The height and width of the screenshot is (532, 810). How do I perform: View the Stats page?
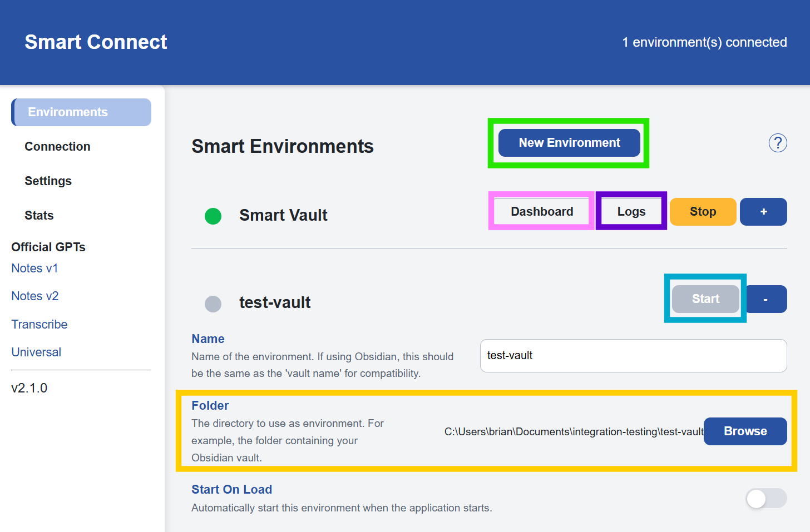coord(39,215)
